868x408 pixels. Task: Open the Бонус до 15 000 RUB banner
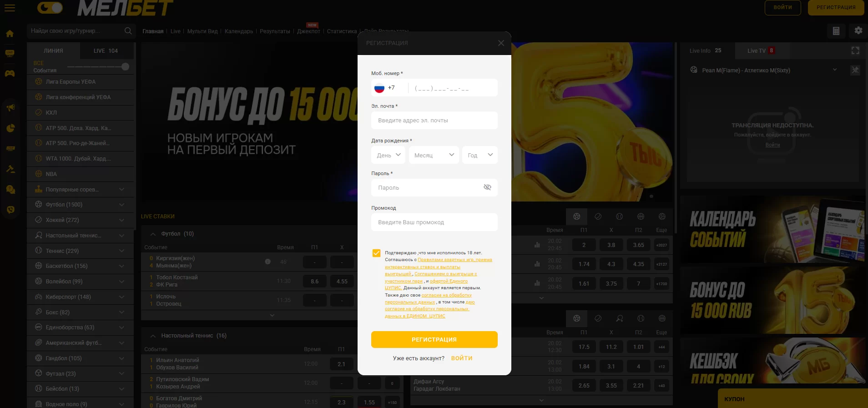tap(772, 300)
